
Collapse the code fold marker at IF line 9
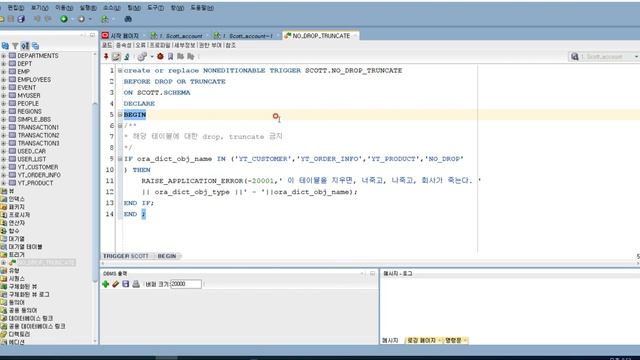(120, 158)
